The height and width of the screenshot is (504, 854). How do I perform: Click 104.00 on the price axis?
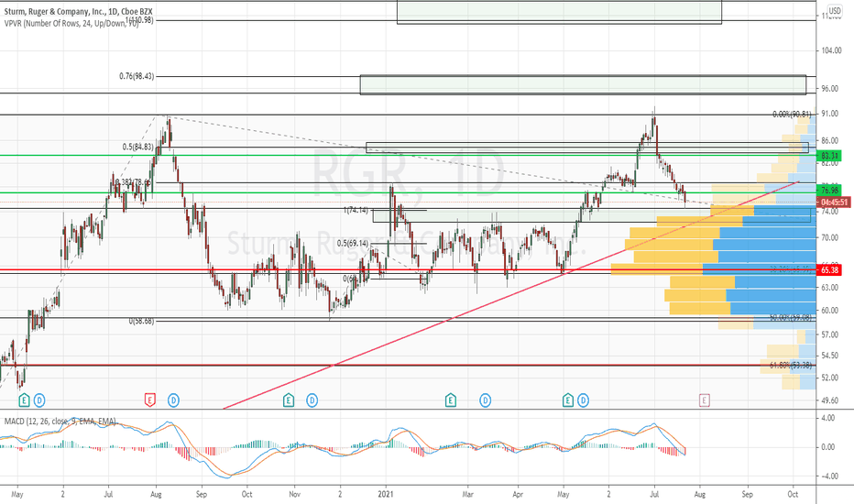(x=831, y=50)
